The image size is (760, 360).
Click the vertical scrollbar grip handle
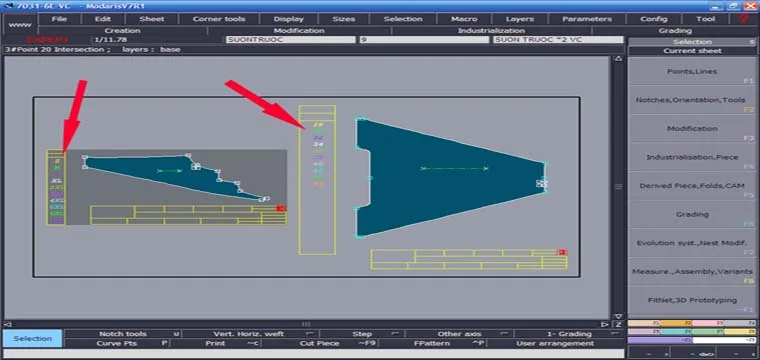[618, 187]
